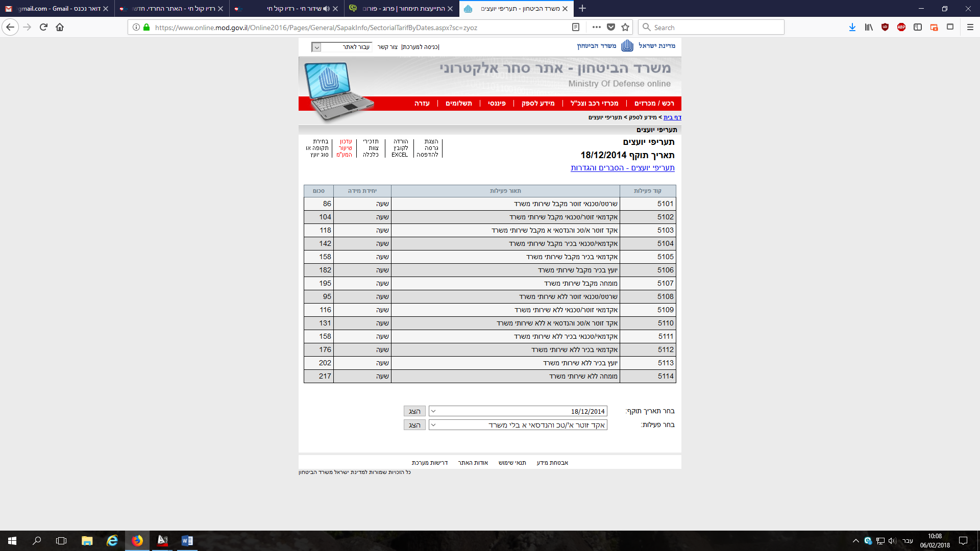Open the Firefox hamburger menu

(970, 28)
